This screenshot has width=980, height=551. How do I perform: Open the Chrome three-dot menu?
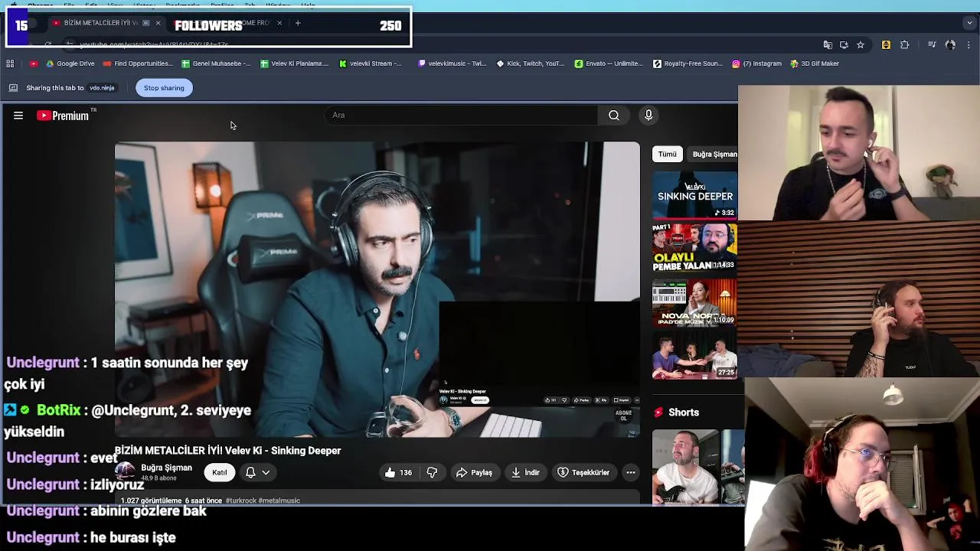tap(970, 45)
